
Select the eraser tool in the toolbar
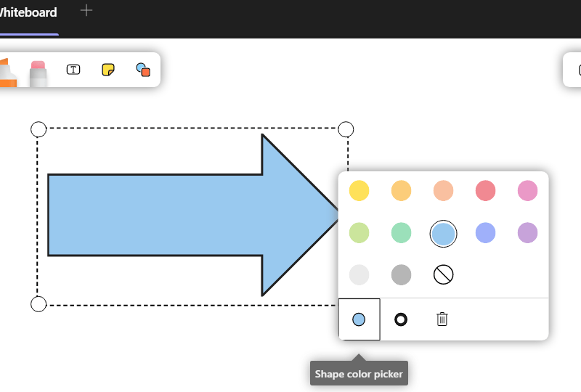[38, 72]
